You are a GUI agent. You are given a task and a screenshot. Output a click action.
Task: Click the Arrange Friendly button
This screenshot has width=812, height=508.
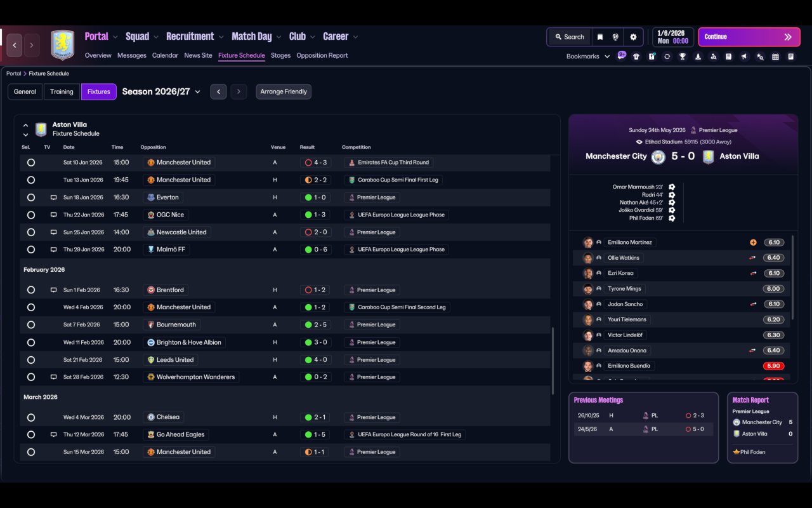point(284,92)
